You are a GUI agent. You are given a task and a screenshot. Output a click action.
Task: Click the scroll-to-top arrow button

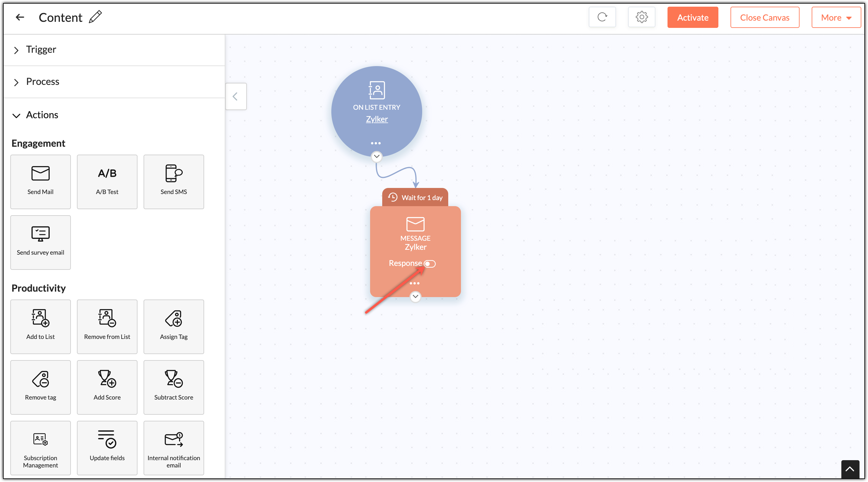pos(850,469)
